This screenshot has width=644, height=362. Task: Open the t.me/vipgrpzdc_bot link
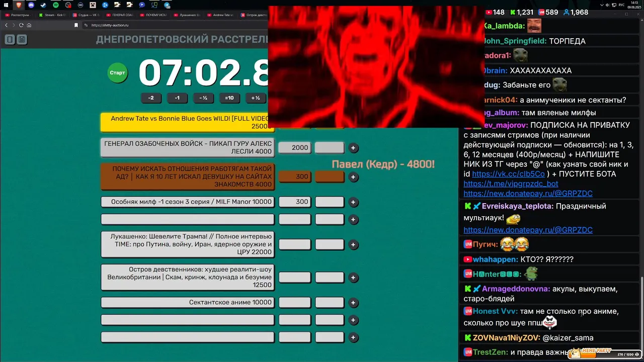(x=511, y=184)
